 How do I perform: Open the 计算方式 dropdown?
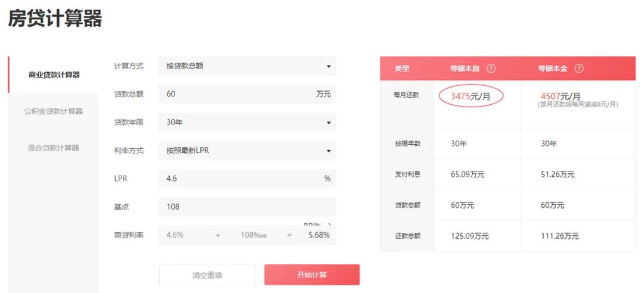point(247,66)
